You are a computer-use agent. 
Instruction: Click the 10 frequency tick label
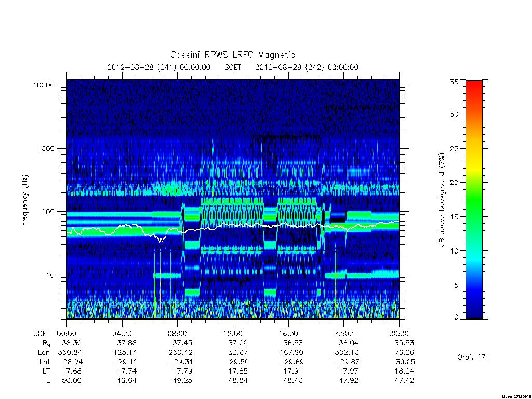coord(50,275)
